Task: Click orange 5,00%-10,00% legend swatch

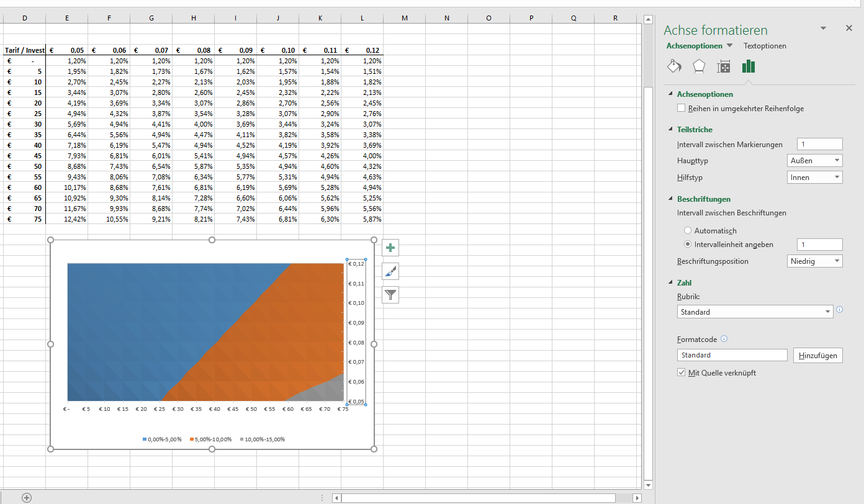Action: pyautogui.click(x=192, y=439)
